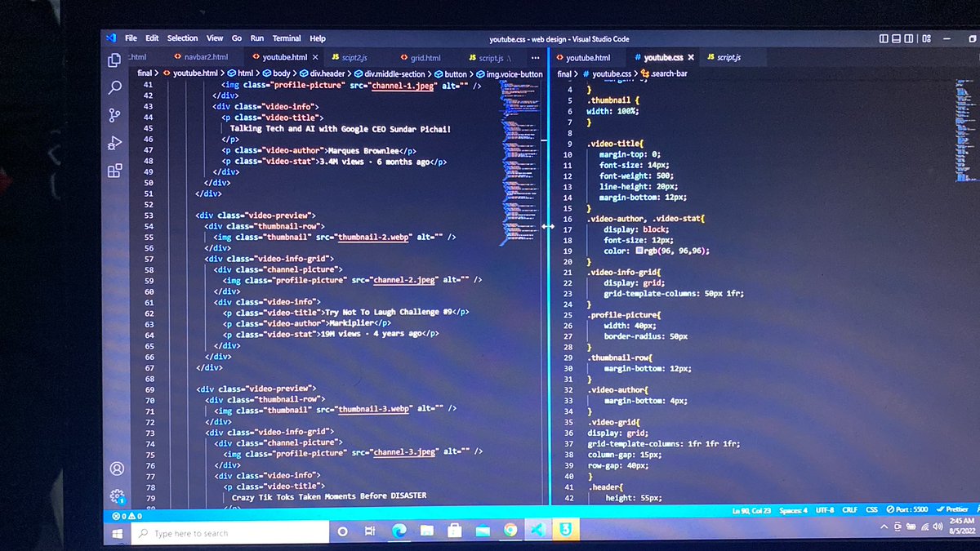
Task: Open more actions ellipsis in left editor group
Action: [535, 58]
